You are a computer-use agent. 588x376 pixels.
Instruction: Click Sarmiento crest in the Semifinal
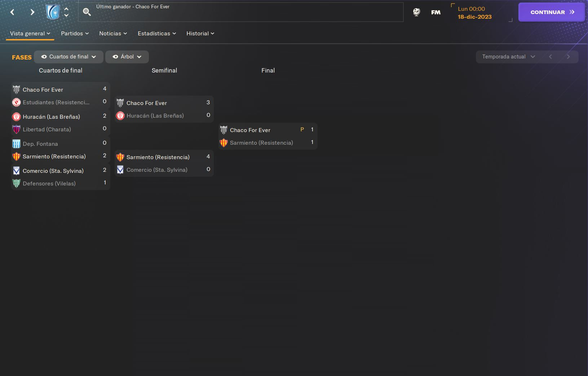[120, 157]
